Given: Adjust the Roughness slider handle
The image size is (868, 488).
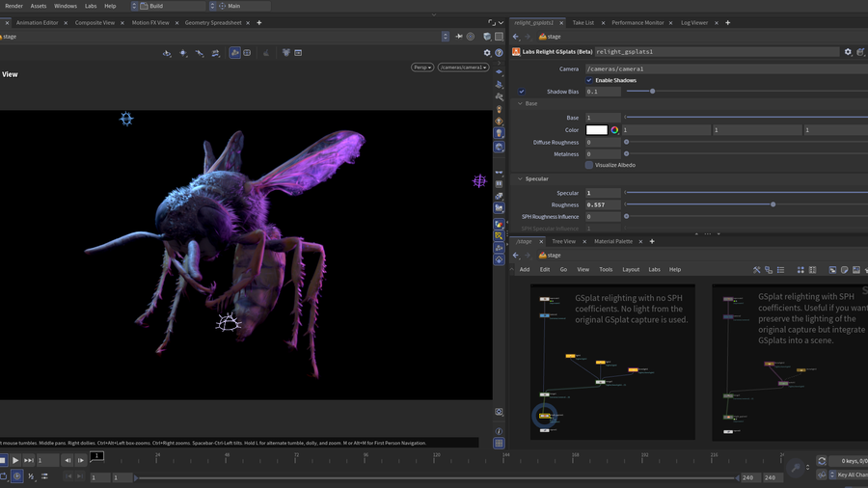Looking at the screenshot, I should click(773, 204).
